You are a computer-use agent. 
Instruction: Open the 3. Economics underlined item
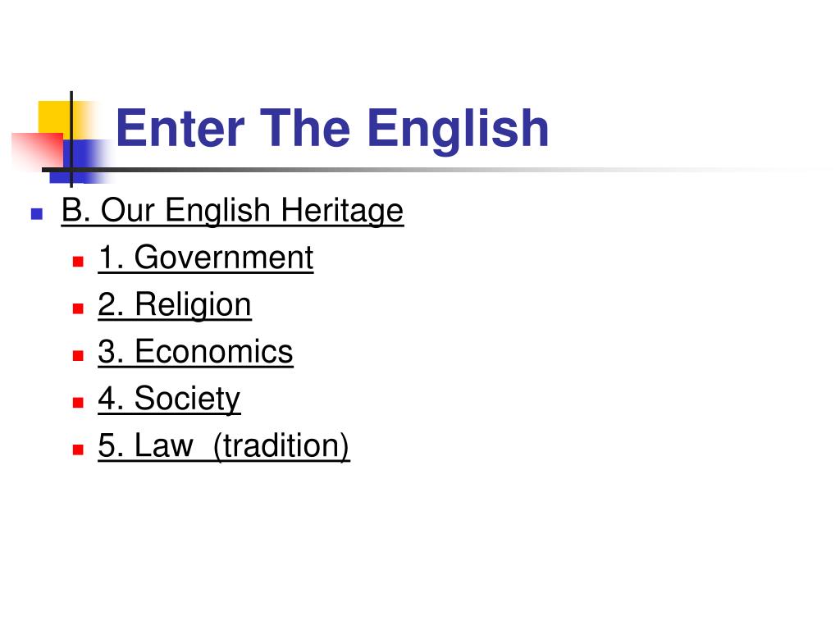(195, 352)
